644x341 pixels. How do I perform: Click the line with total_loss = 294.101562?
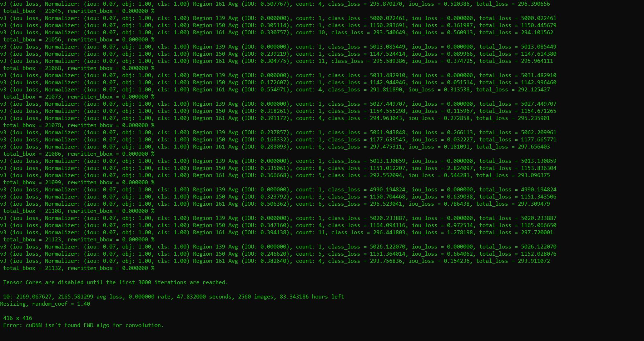[x=277, y=32]
